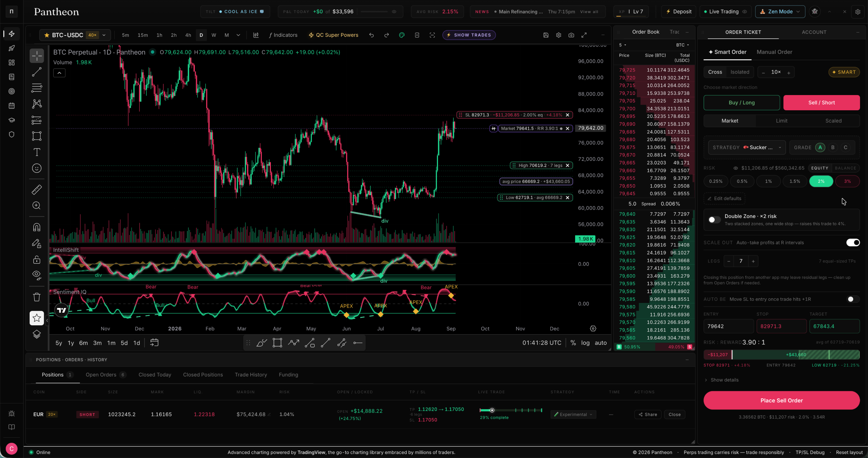Open the Zen Mode dropdown
Screen dimensions: 868x458
pos(780,12)
